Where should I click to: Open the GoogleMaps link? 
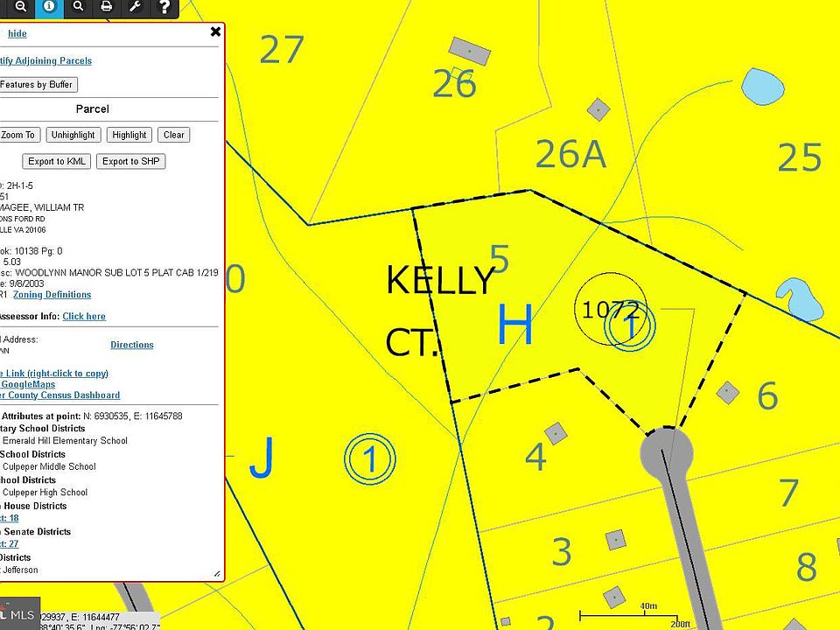[x=28, y=384]
